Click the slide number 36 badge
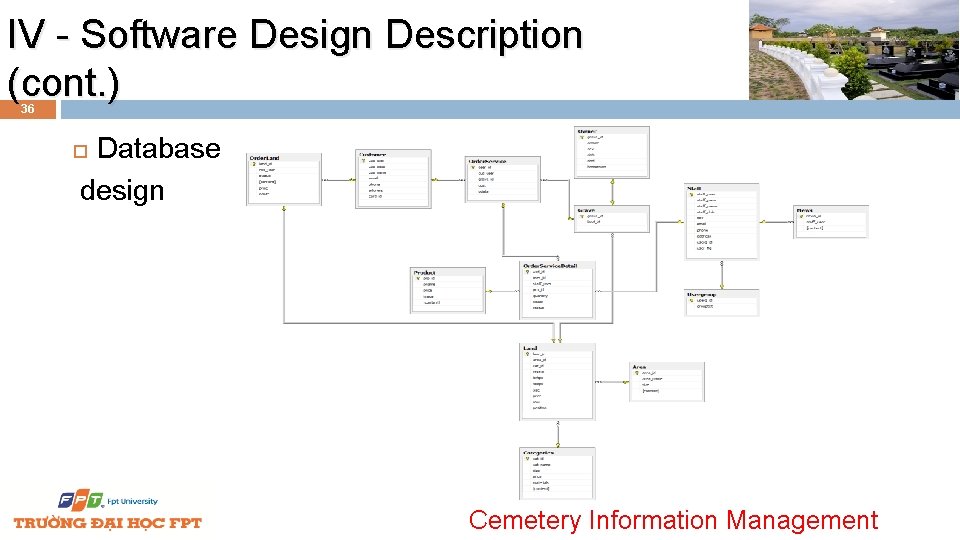Image resolution: width=960 pixels, height=540 pixels. pos(28,109)
